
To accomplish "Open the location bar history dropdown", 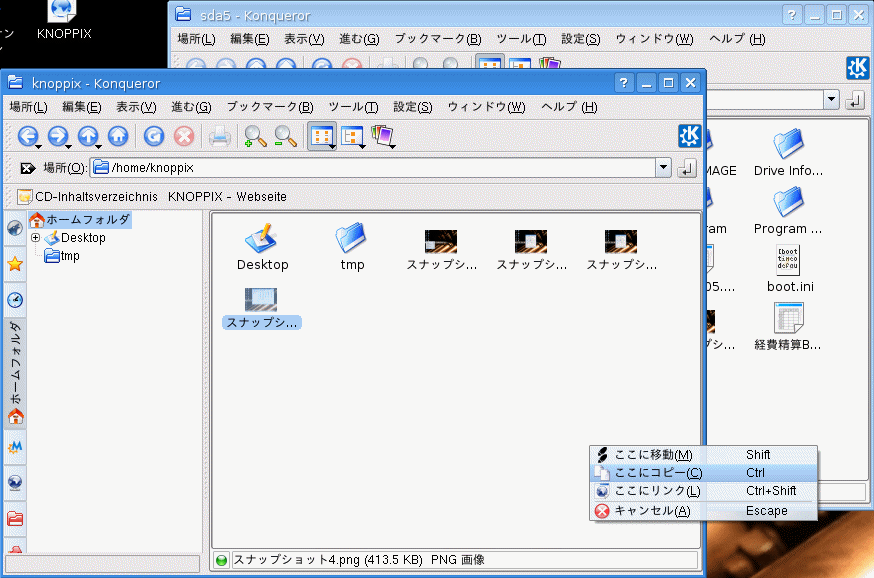I will coord(662,168).
